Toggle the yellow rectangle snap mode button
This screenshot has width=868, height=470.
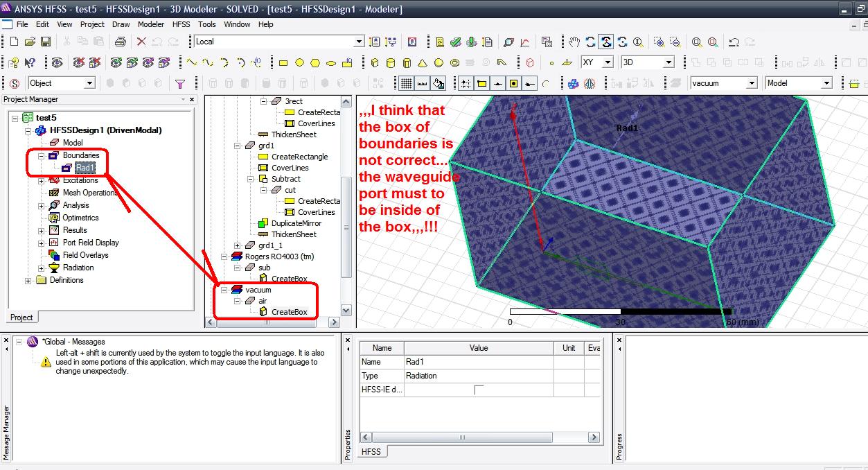481,83
